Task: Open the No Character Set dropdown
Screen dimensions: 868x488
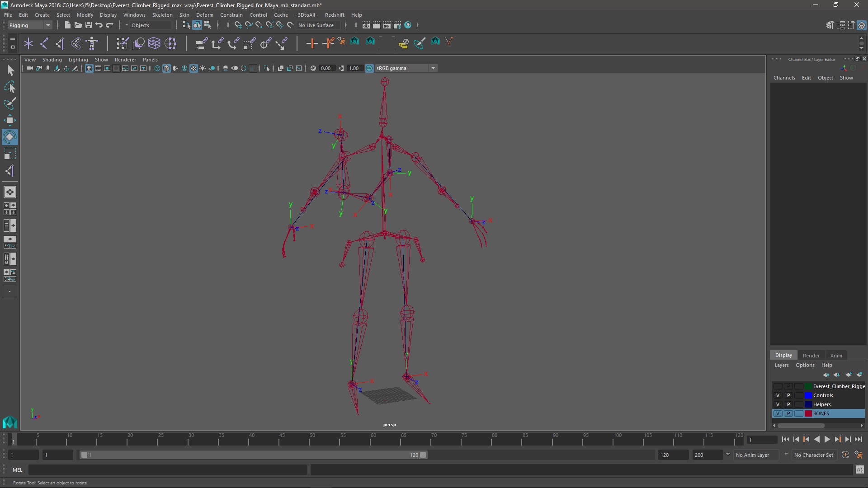Action: (x=814, y=455)
